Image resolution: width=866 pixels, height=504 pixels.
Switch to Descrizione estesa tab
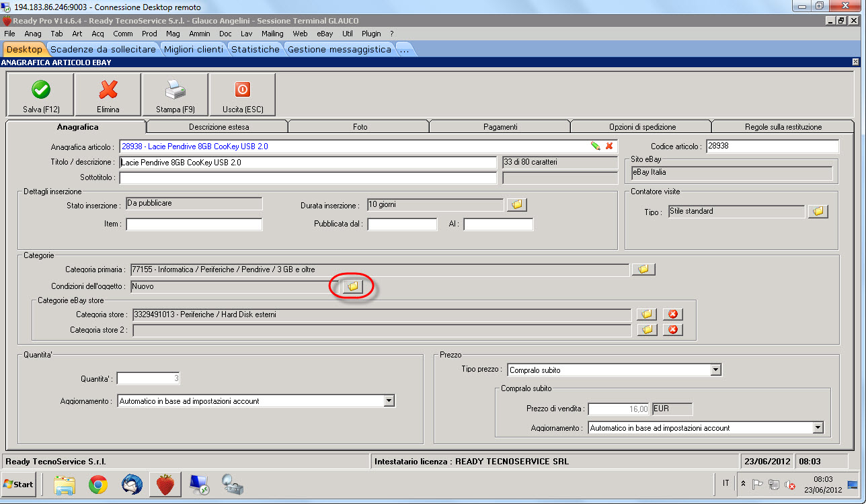click(218, 126)
